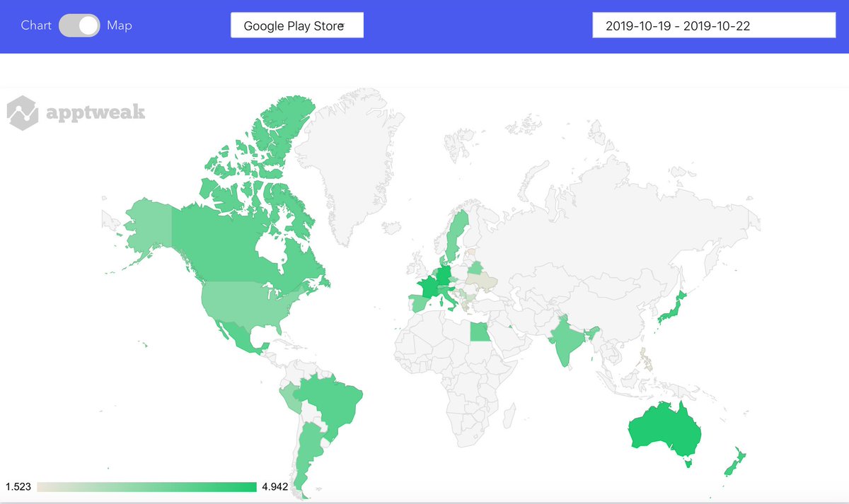The height and width of the screenshot is (504, 849).
Task: Toggle the Chart/Map view switch
Action: 79,25
